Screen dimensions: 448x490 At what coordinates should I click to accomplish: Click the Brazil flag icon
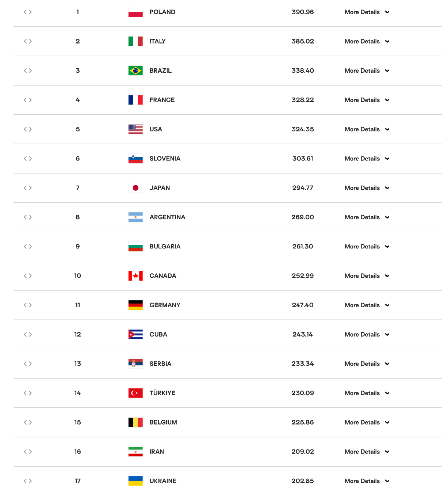[x=135, y=71]
